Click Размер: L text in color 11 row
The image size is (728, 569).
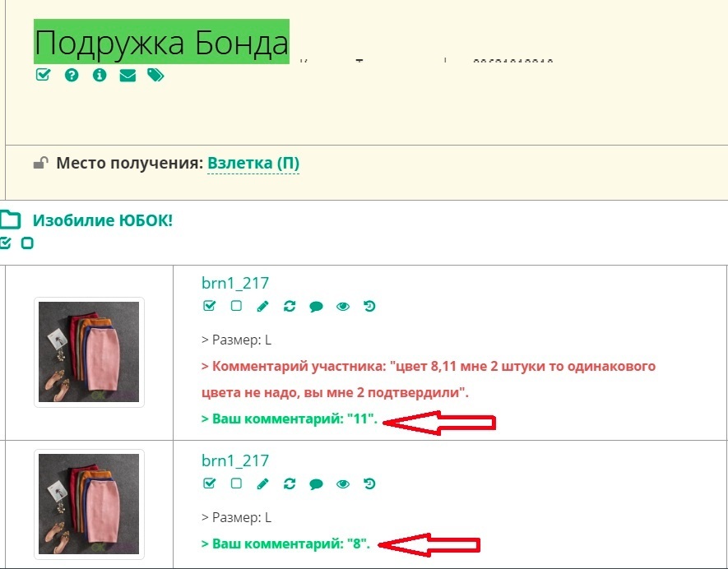tap(236, 340)
